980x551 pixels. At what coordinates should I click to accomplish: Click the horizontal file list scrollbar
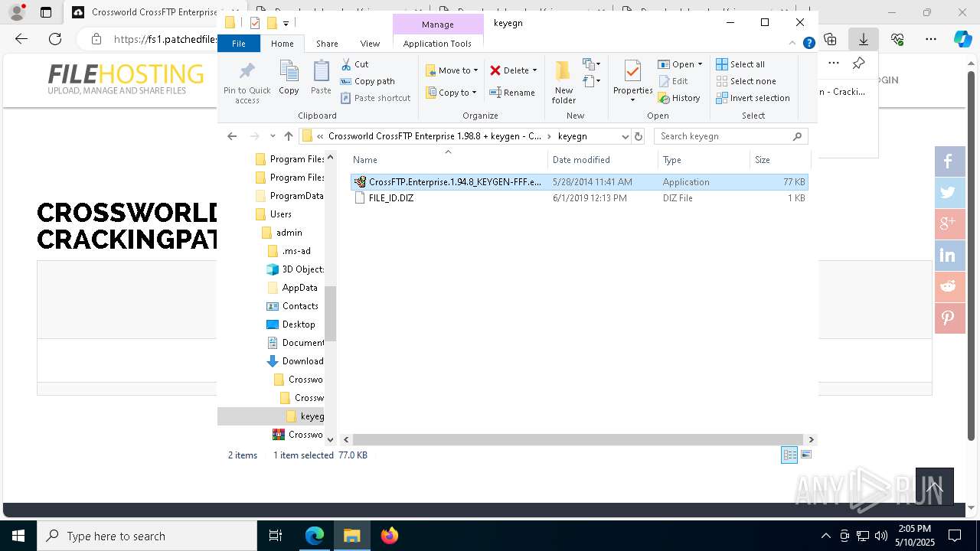pyautogui.click(x=579, y=439)
